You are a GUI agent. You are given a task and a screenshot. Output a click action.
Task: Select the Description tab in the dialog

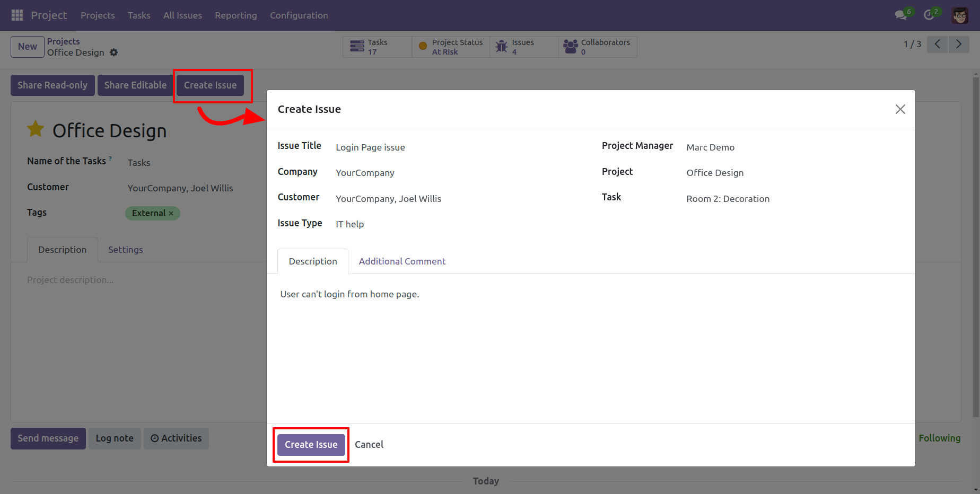tap(313, 261)
